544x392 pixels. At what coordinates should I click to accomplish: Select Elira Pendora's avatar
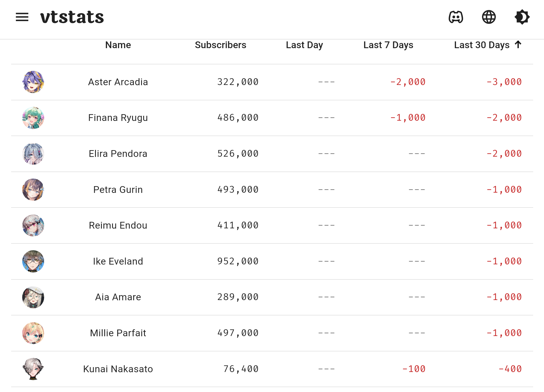[x=33, y=154]
